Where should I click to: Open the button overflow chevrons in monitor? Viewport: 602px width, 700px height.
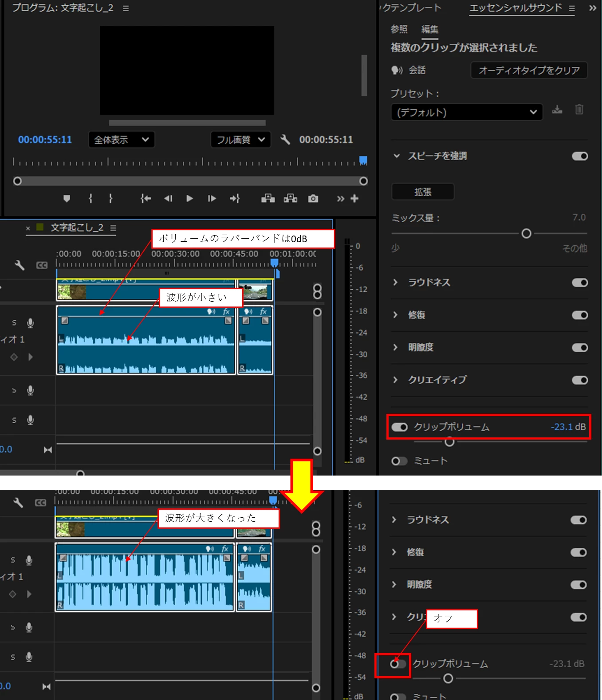point(340,199)
